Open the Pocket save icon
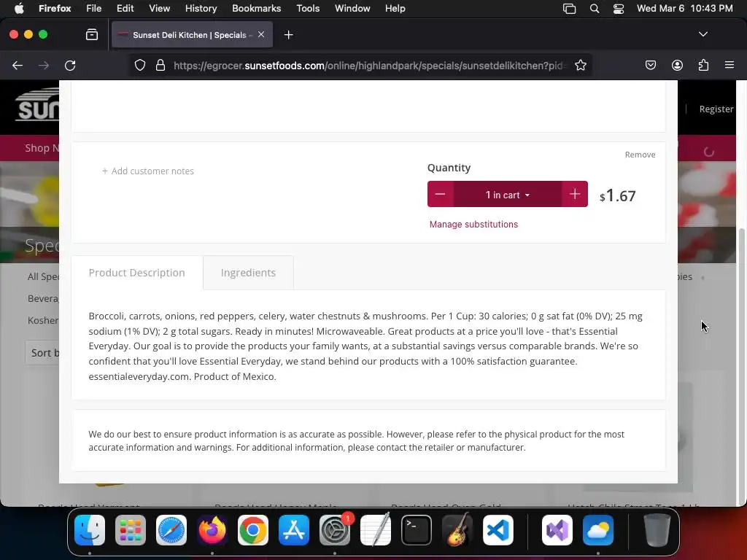Image resolution: width=747 pixels, height=560 pixels. point(651,65)
